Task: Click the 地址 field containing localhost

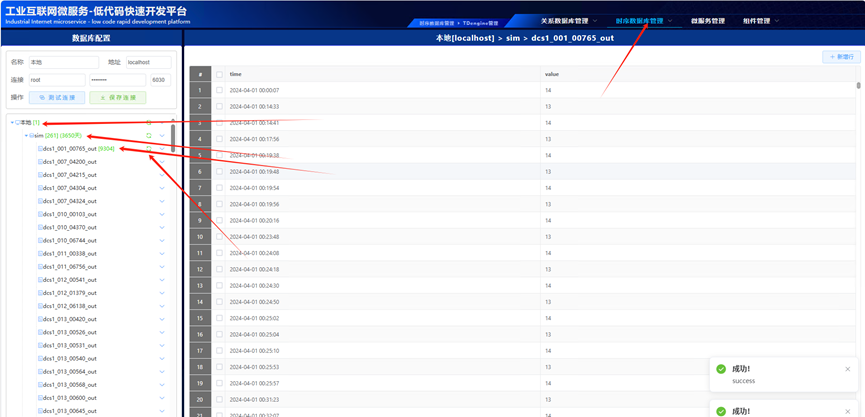Action: point(148,62)
